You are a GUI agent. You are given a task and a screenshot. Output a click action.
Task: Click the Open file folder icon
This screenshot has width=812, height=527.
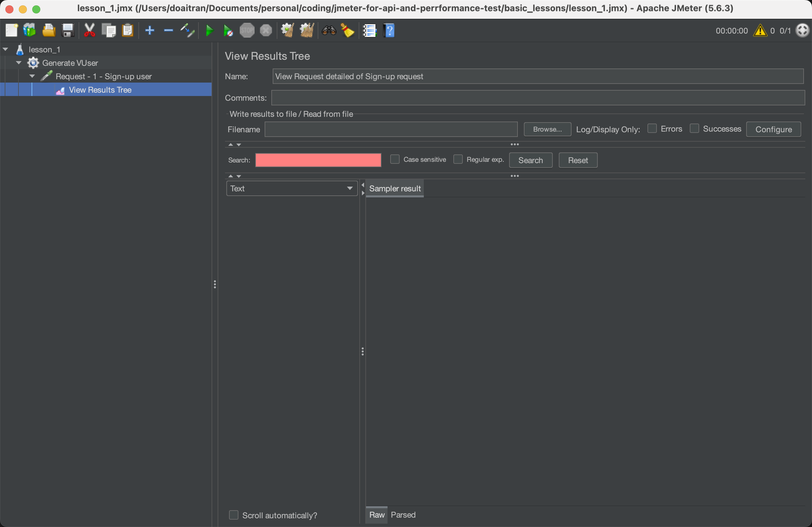(49, 30)
